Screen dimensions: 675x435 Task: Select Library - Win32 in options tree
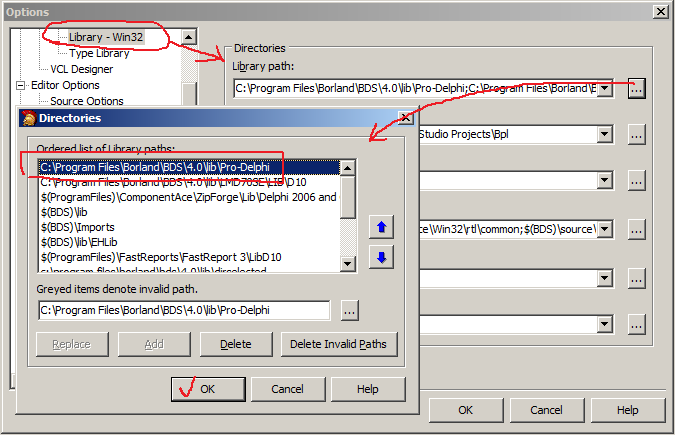(x=106, y=37)
